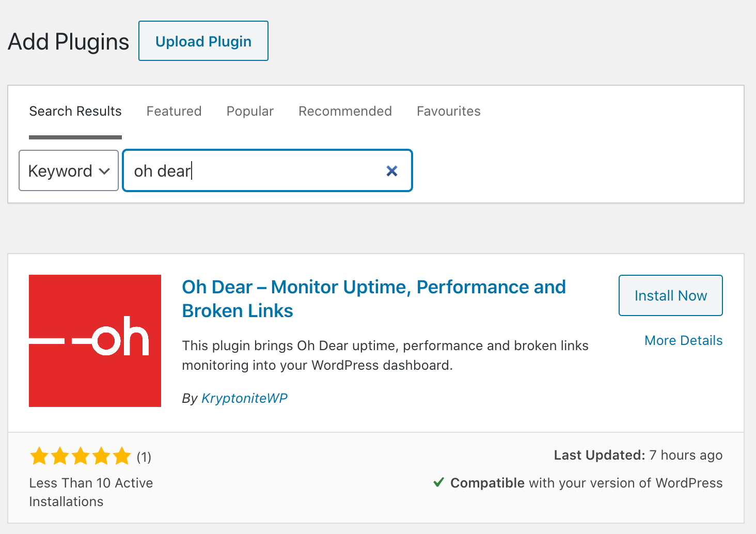Click the middle star of the five-star rating

tap(81, 456)
